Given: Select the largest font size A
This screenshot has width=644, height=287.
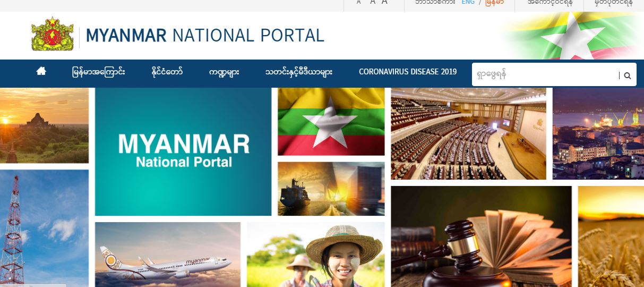Looking at the screenshot, I should [x=384, y=2].
